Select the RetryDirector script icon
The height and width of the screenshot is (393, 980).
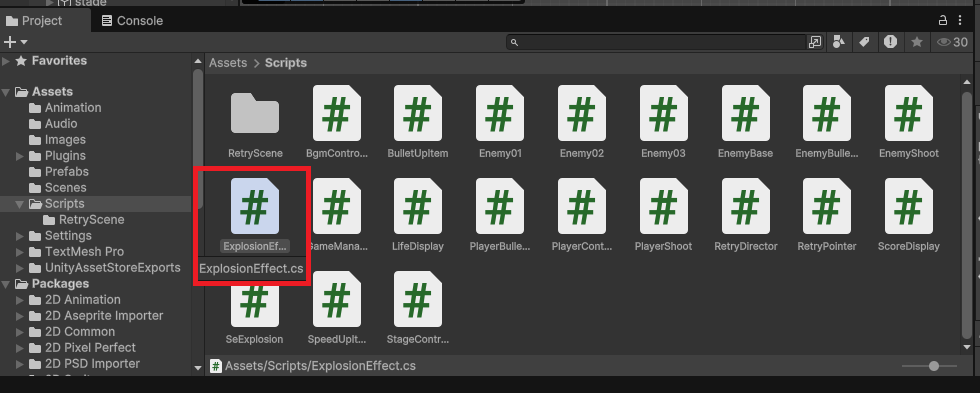click(x=745, y=206)
